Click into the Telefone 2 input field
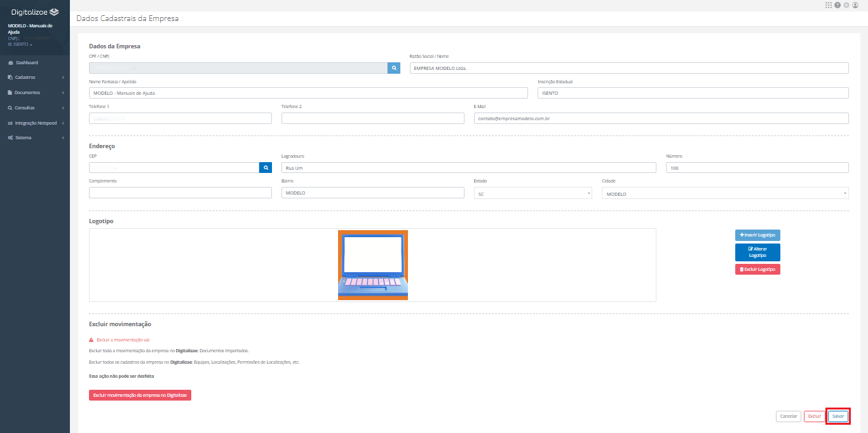The image size is (868, 433). click(x=373, y=118)
